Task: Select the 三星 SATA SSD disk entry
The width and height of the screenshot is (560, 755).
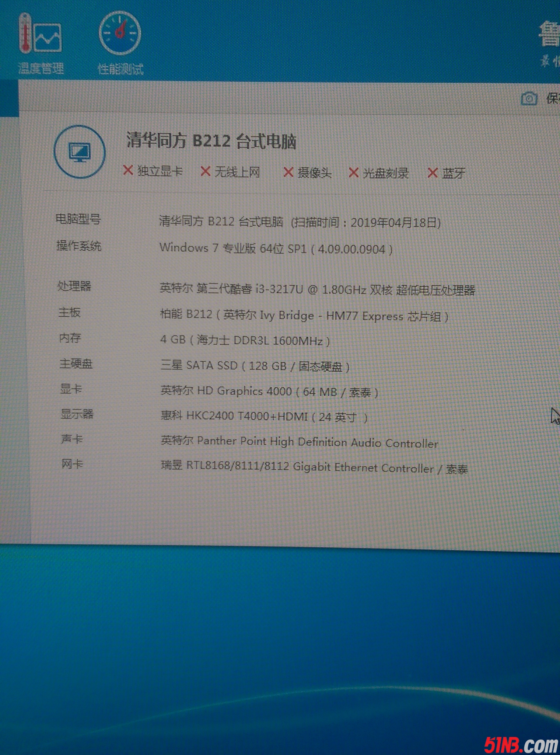Action: click(x=255, y=366)
